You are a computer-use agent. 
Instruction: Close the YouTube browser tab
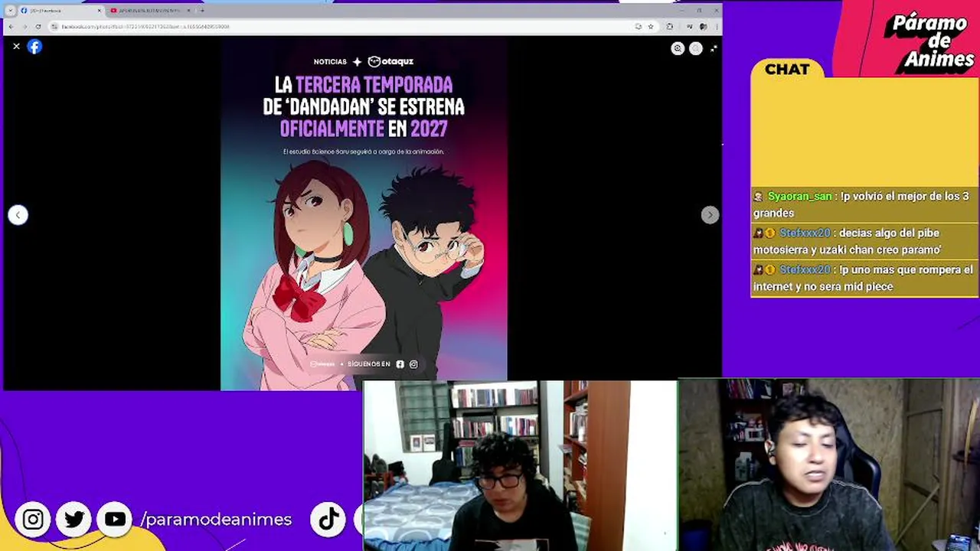(x=188, y=11)
